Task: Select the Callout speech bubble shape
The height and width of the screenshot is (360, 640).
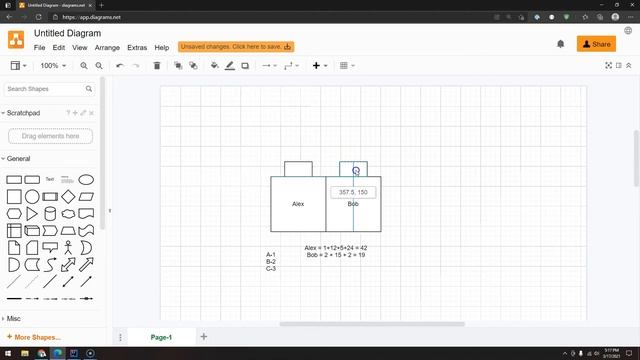Action: pyautogui.click(x=50, y=247)
